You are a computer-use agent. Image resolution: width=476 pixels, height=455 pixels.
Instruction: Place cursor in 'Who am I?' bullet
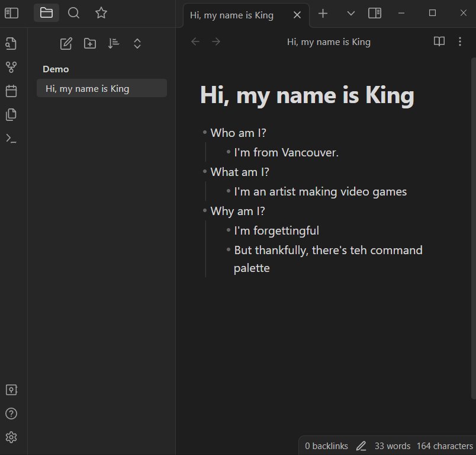pos(239,133)
